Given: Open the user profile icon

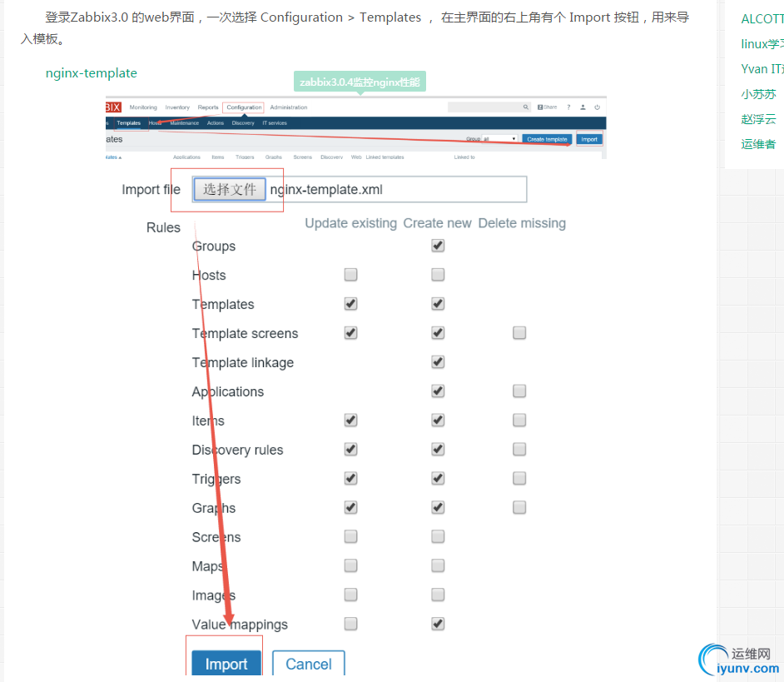Looking at the screenshot, I should pyautogui.click(x=583, y=107).
